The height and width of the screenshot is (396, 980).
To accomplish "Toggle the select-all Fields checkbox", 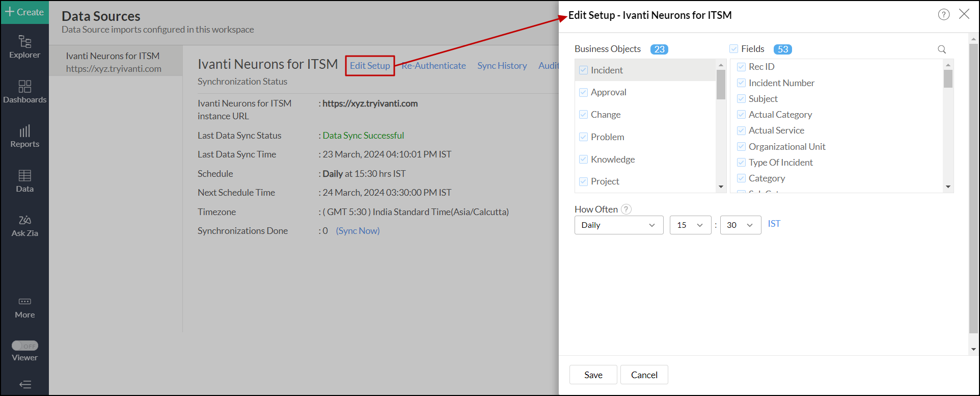I will (733, 49).
